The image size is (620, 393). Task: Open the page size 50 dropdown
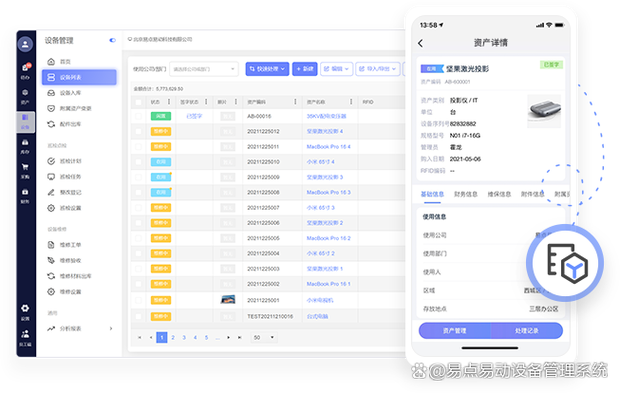264,337
